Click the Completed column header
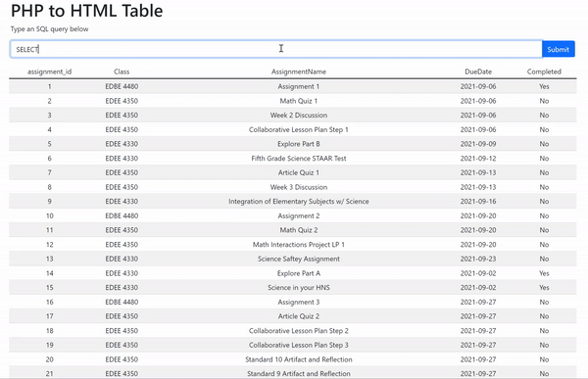The width and height of the screenshot is (588, 379). pyautogui.click(x=544, y=71)
